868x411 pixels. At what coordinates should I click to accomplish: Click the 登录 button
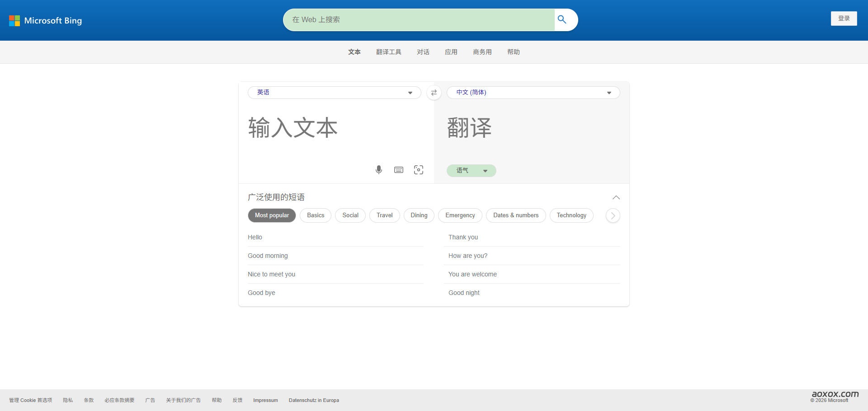[844, 19]
